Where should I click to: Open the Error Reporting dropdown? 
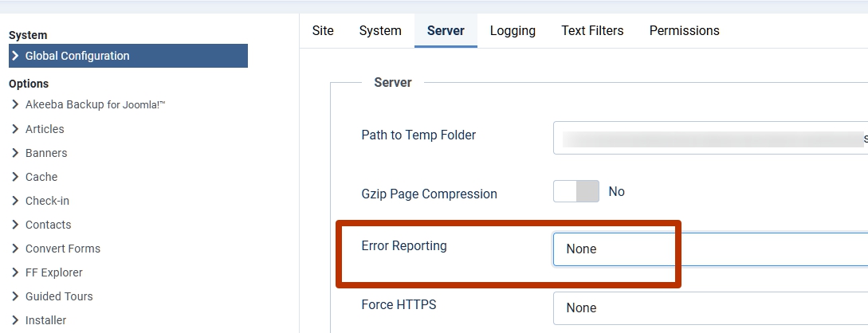[x=709, y=249]
